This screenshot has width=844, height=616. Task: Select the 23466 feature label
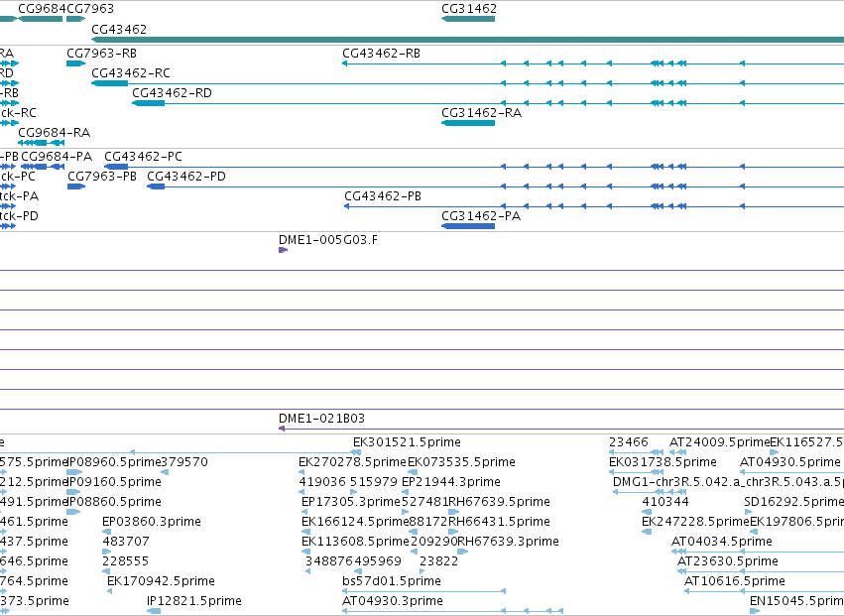point(629,442)
